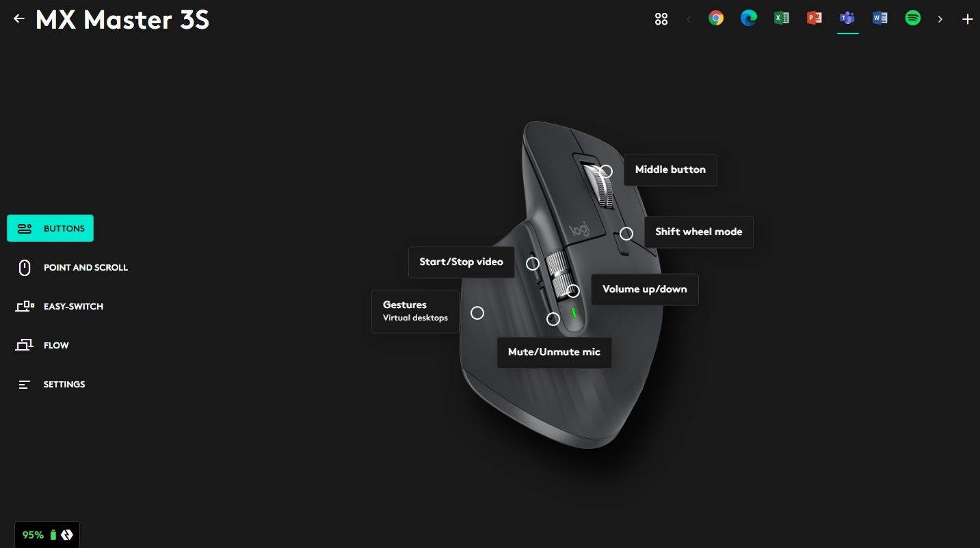Select the Microsoft Edge application icon

click(749, 18)
